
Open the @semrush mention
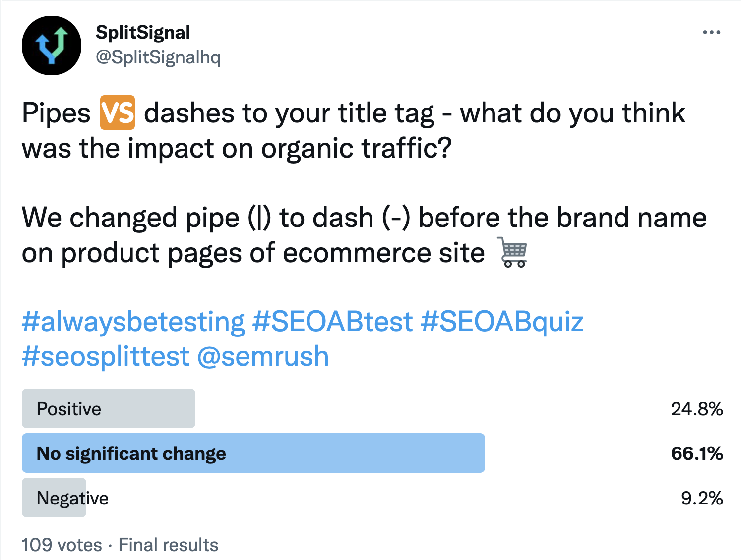(263, 356)
